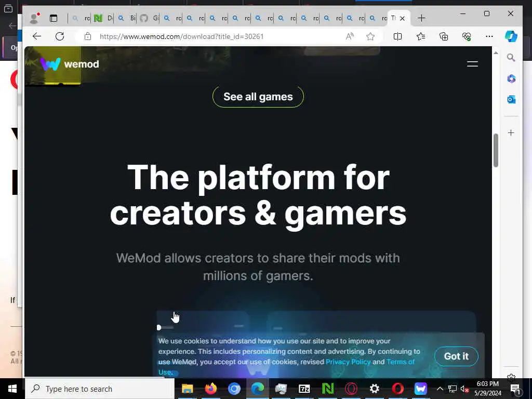The height and width of the screenshot is (399, 532).
Task: Open Outlook in Edge sidebar
Action: coord(511,99)
